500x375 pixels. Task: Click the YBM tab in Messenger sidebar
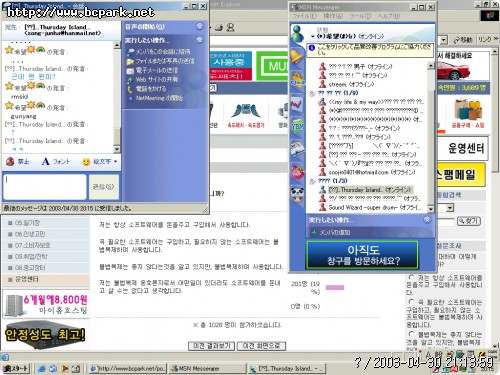297,126
